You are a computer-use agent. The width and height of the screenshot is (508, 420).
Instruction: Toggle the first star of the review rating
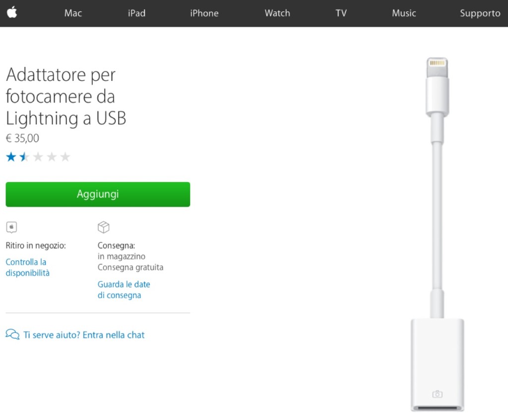[11, 156]
